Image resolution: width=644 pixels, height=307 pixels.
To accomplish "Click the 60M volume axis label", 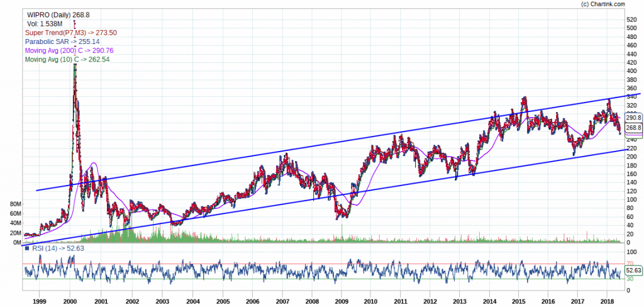I will click(15, 214).
